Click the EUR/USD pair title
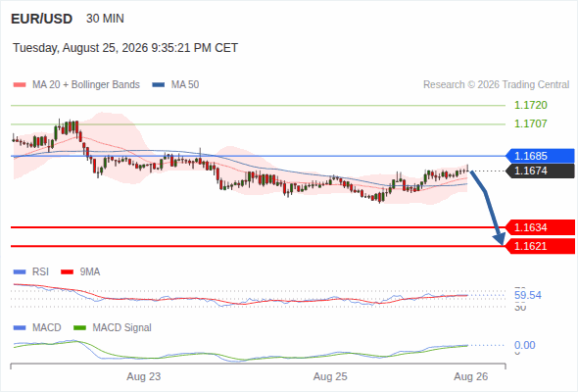Viewport: 578px width, 392px height. (42, 19)
